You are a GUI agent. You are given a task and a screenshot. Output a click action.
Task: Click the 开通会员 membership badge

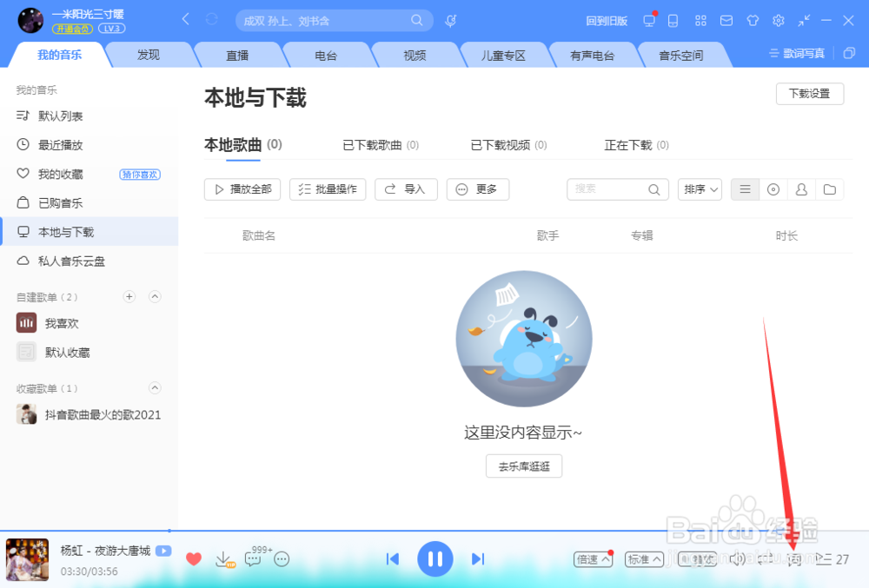point(72,29)
